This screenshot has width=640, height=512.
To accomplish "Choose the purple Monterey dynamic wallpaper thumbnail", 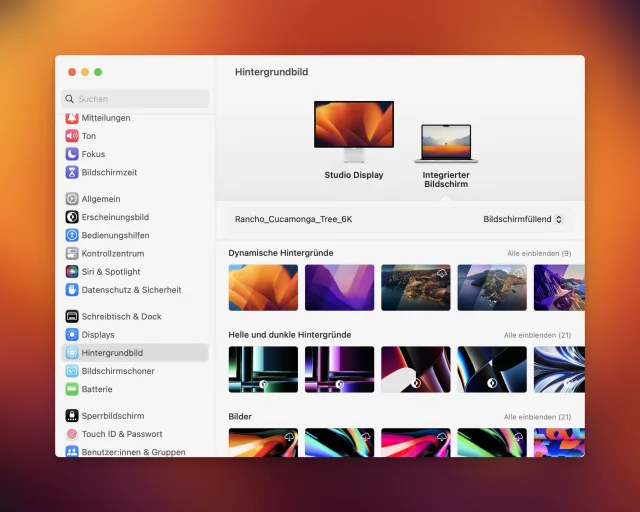I will (x=339, y=288).
